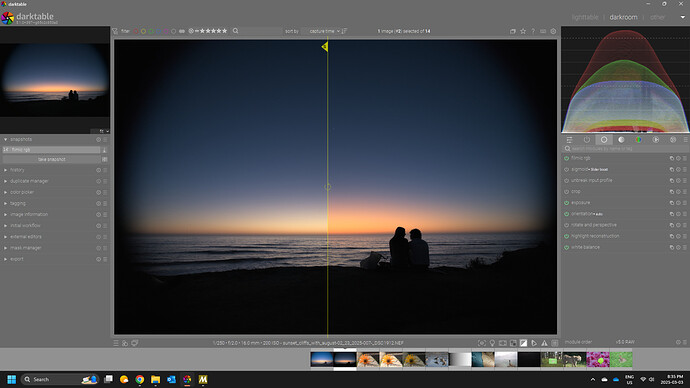The width and height of the screenshot is (690, 388).
Task: Open the other views tab
Action: tap(657, 17)
